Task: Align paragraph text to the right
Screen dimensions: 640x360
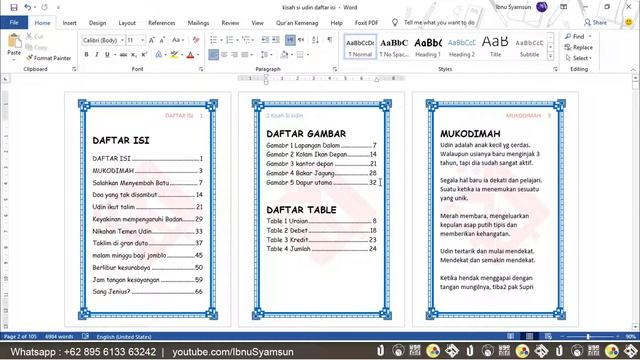Action: [x=234, y=55]
